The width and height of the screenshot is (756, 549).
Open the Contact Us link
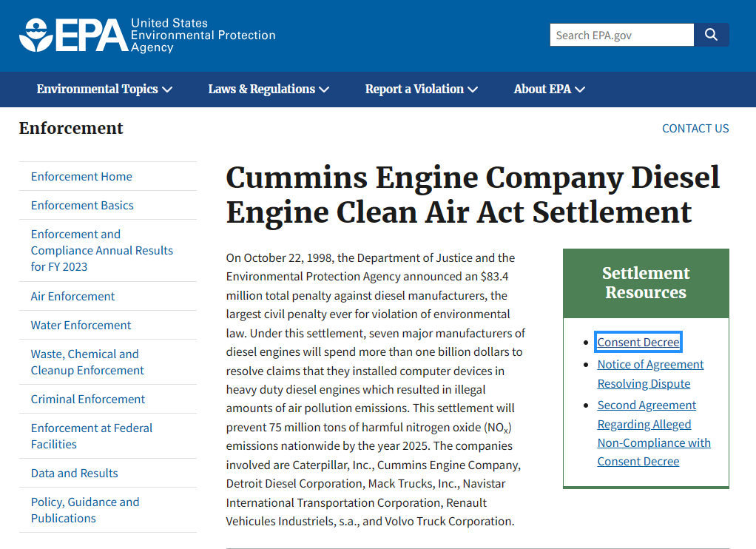695,128
